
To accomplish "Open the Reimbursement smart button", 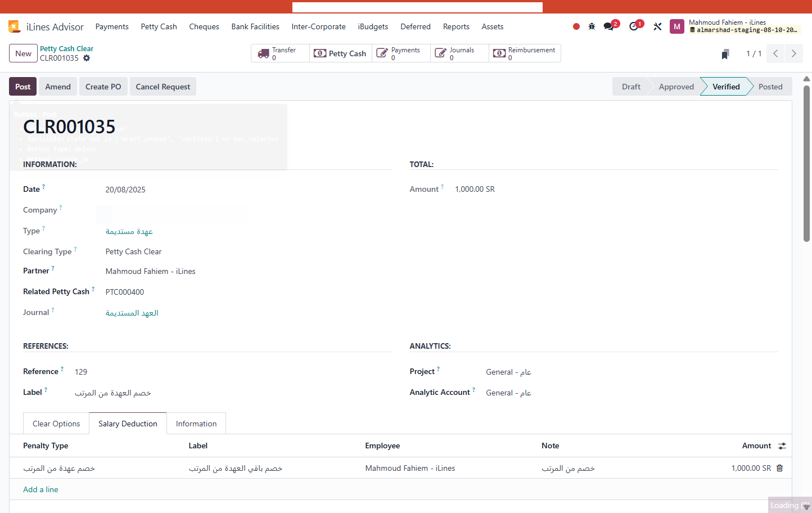I will pos(525,53).
